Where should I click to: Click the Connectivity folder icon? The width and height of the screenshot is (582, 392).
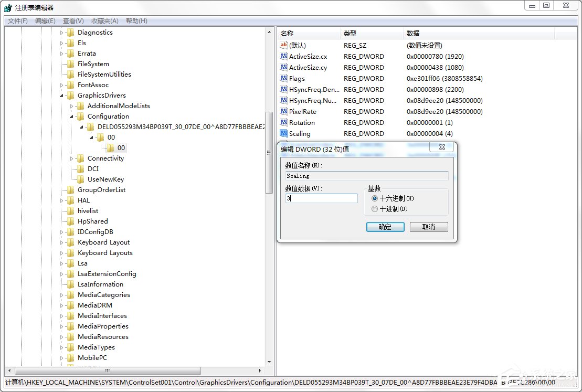pyautogui.click(x=80, y=158)
